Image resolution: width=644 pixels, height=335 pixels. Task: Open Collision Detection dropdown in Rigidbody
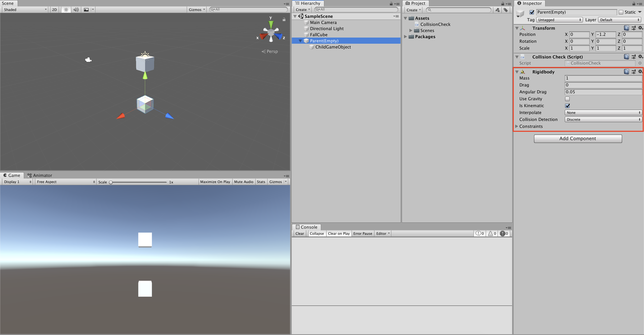[x=601, y=119]
